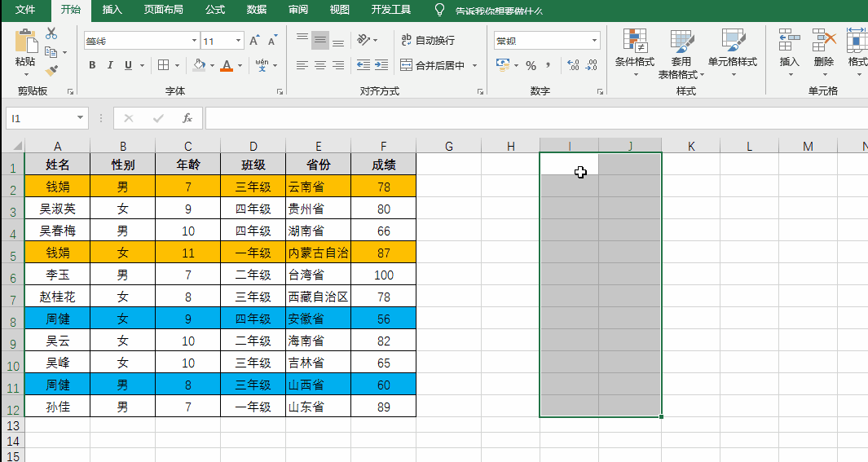This screenshot has width=868, height=462.
Task: Click the Copy icon in clipboard group
Action: [x=51, y=52]
